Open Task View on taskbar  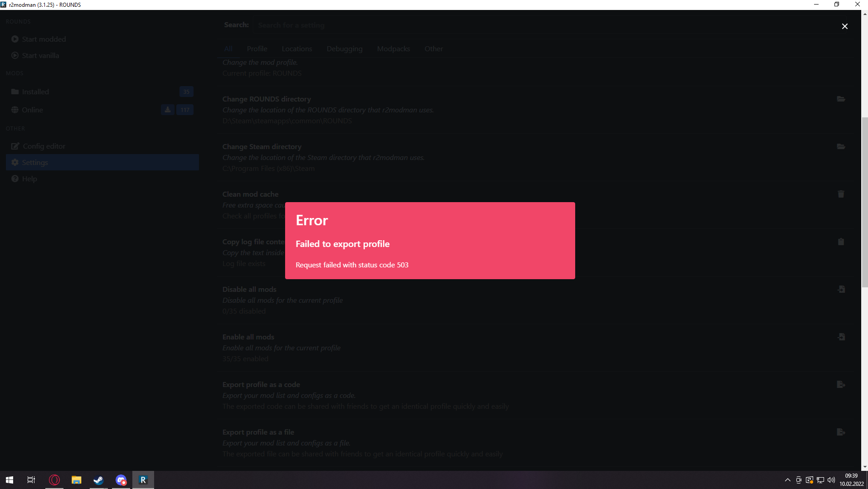coord(31,480)
